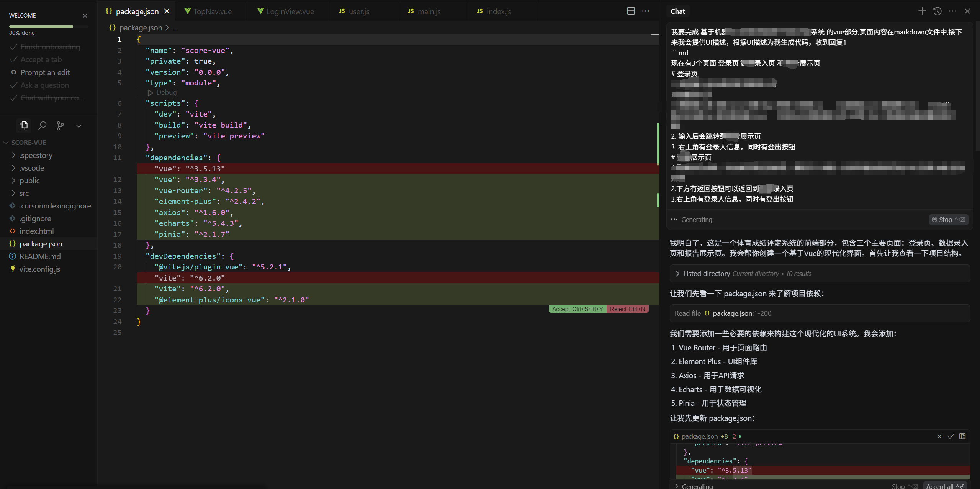The height and width of the screenshot is (489, 980).
Task: Open chat history clock icon
Action: click(x=937, y=11)
